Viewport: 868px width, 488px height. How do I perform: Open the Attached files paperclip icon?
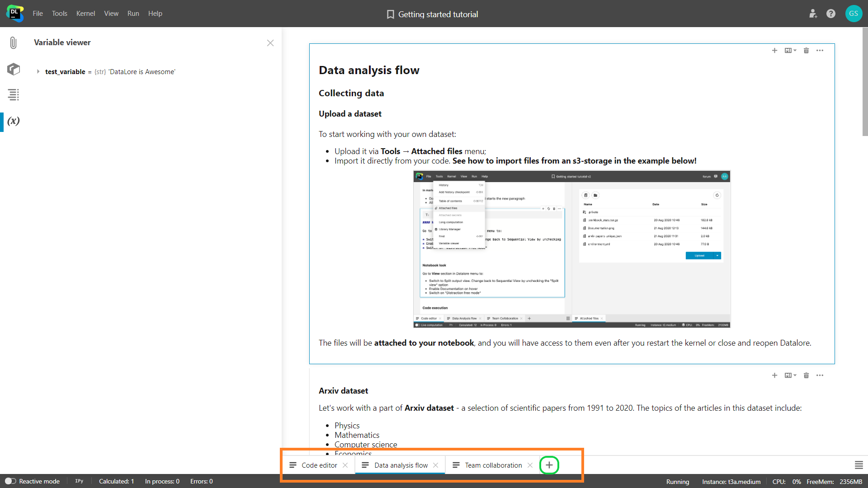coord(14,43)
